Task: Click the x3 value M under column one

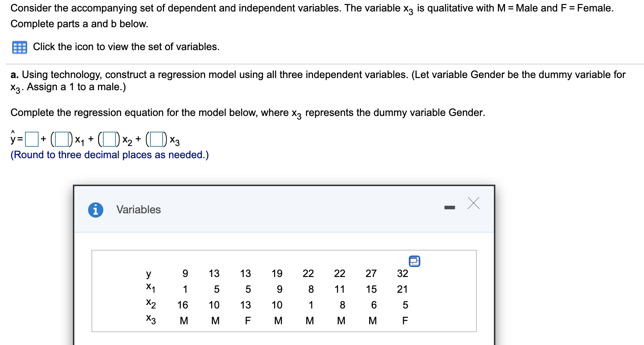Action: point(184,320)
